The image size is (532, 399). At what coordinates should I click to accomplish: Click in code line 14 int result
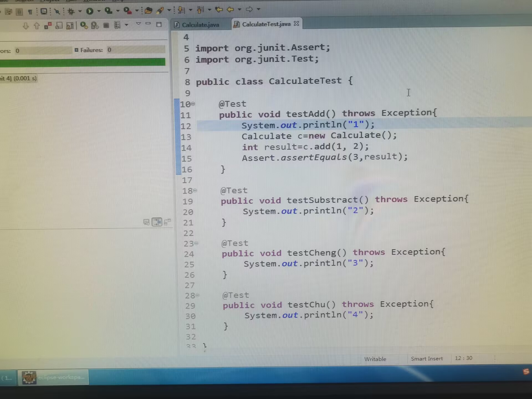click(x=305, y=147)
